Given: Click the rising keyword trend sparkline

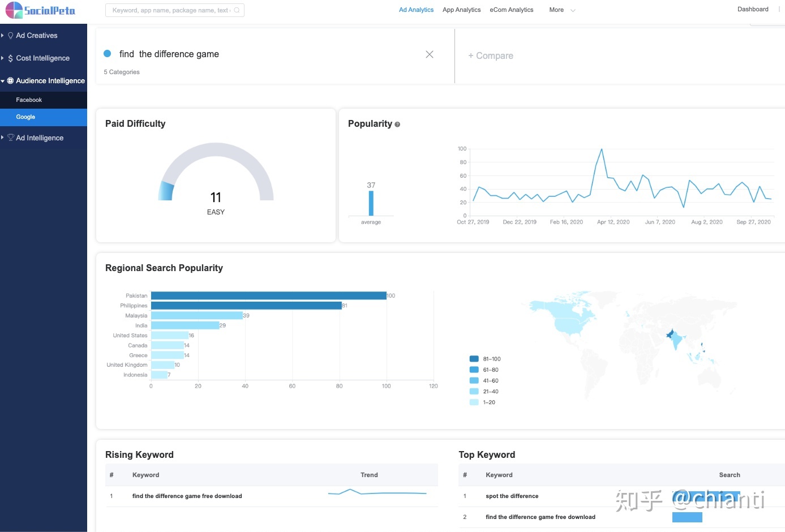Looking at the screenshot, I should tap(377, 492).
